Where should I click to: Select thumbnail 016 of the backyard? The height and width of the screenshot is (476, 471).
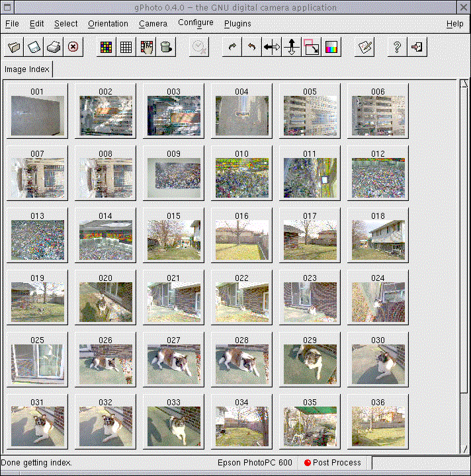pos(241,235)
